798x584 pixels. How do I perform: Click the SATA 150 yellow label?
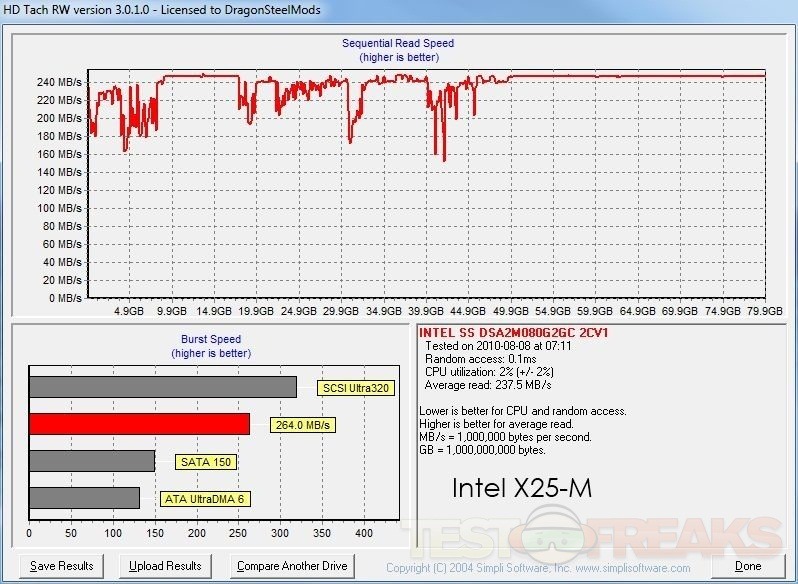205,462
